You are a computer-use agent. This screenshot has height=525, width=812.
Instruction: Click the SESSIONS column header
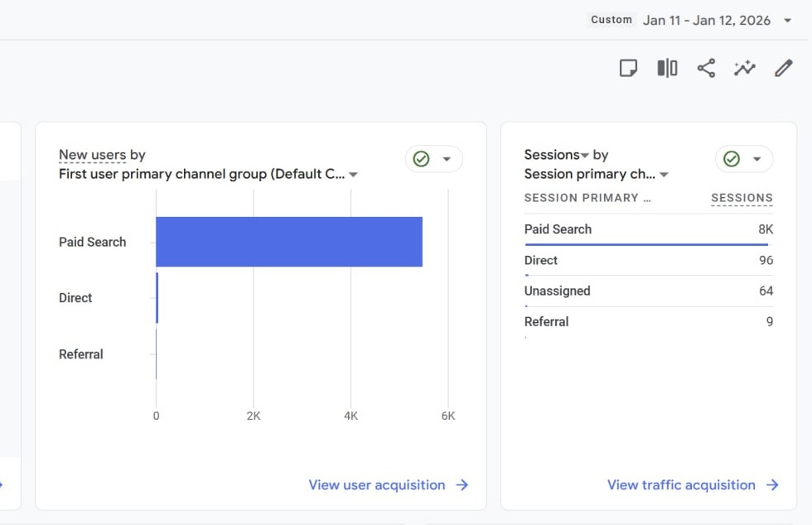(742, 198)
